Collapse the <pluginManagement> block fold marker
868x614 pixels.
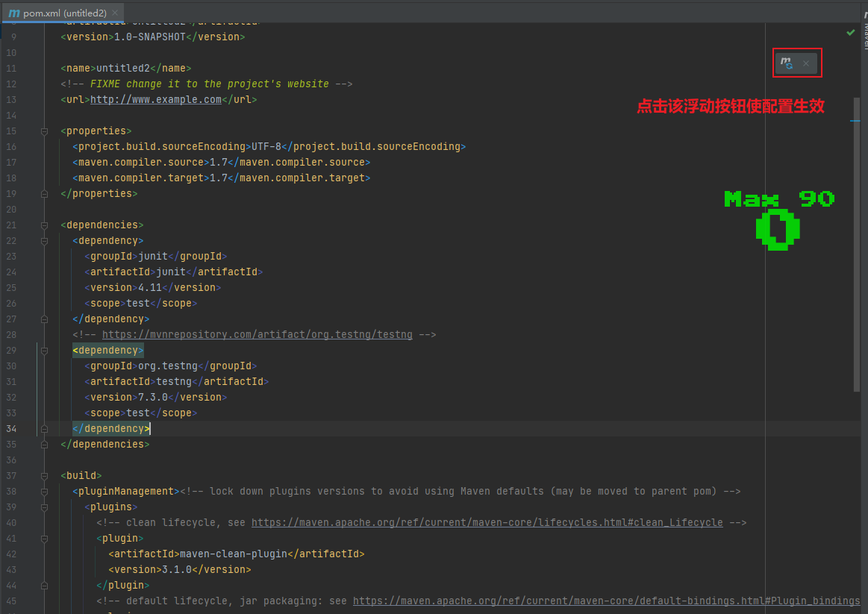click(x=44, y=491)
